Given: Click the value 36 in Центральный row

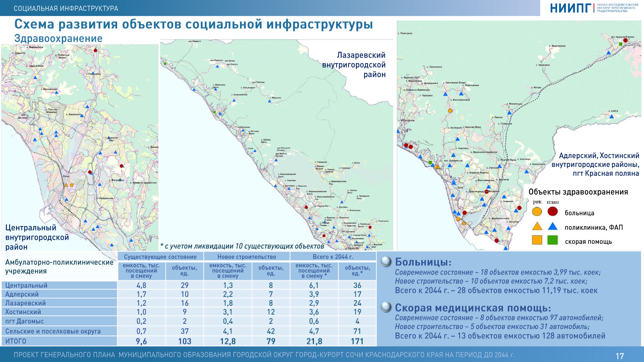Looking at the screenshot, I should tap(357, 285).
